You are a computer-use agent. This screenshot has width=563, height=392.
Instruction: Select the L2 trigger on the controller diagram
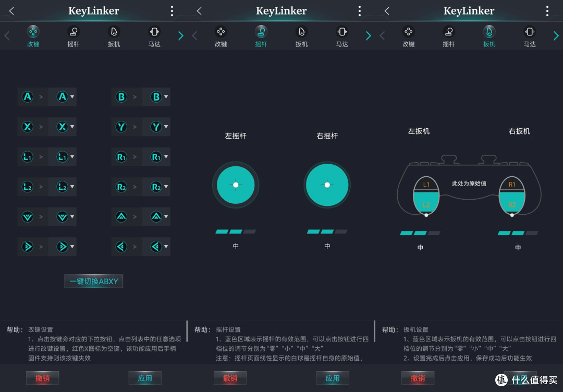(x=426, y=203)
